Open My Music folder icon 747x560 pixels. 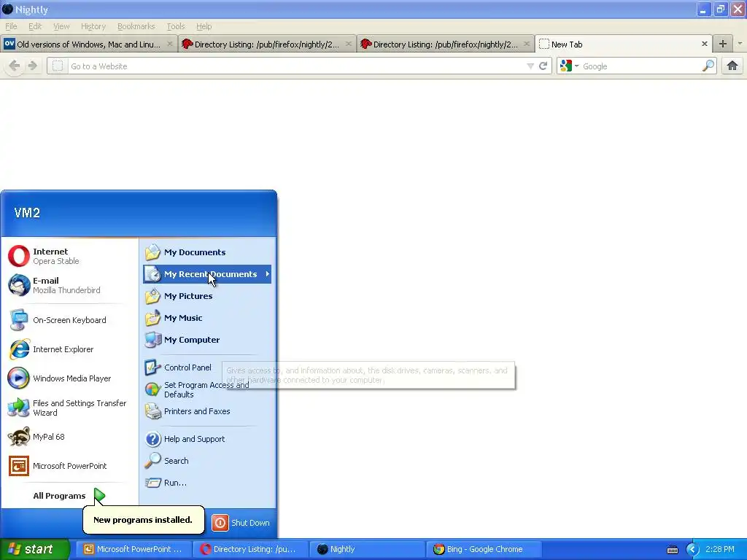(x=152, y=318)
